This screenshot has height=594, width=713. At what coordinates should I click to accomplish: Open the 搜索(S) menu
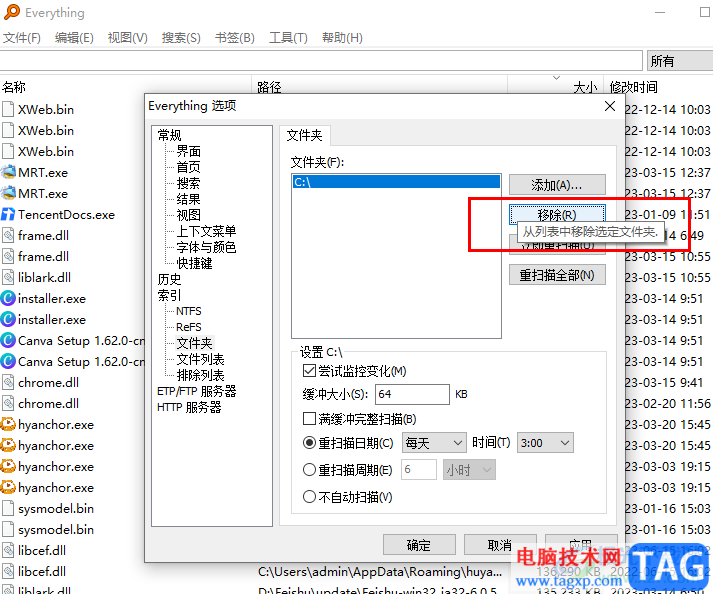tap(181, 38)
